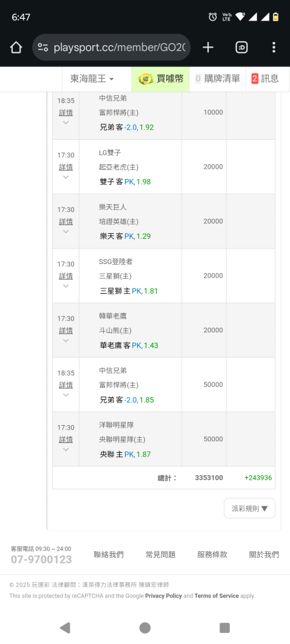The height and width of the screenshot is (644, 290).
Task: Expand the 派彩規則 dropdown
Action: pos(249,509)
